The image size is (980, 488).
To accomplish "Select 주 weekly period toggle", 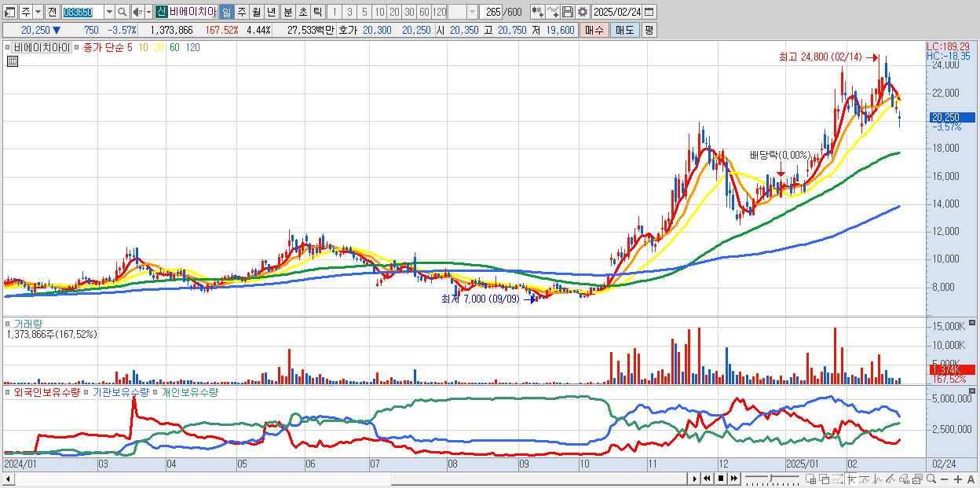I will tap(241, 12).
